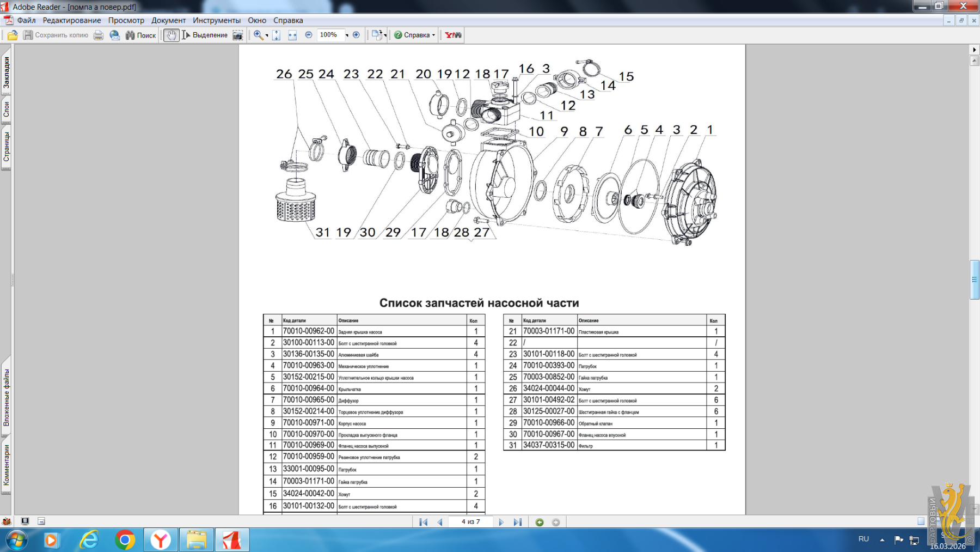Print the document with the printer icon

coord(99,35)
